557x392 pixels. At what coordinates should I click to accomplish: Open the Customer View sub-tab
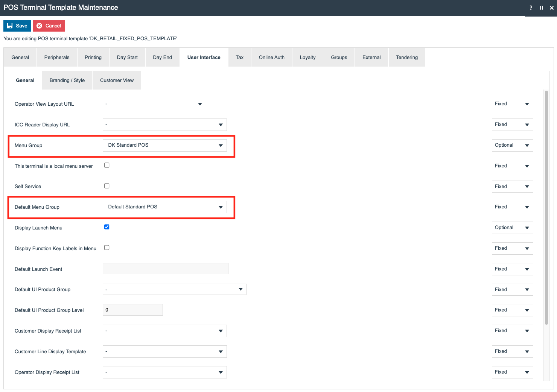[117, 80]
